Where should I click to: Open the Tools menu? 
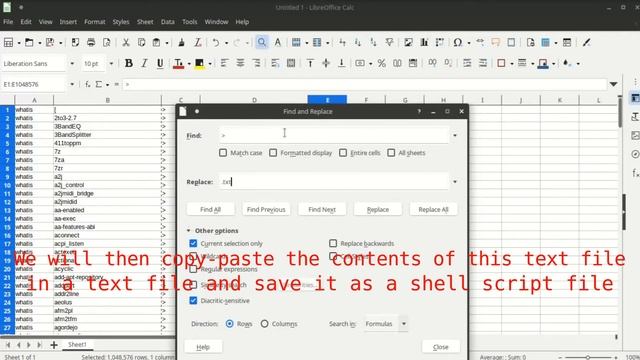[x=189, y=22]
